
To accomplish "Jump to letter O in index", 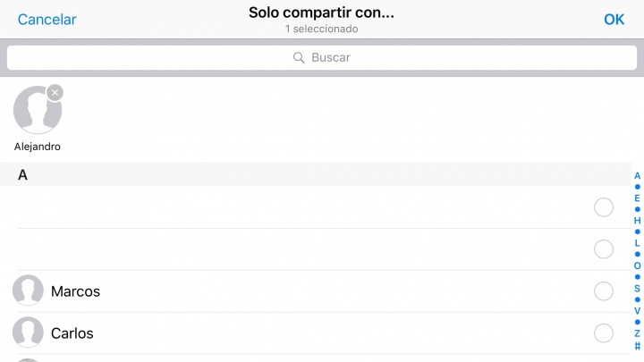I will (x=637, y=265).
